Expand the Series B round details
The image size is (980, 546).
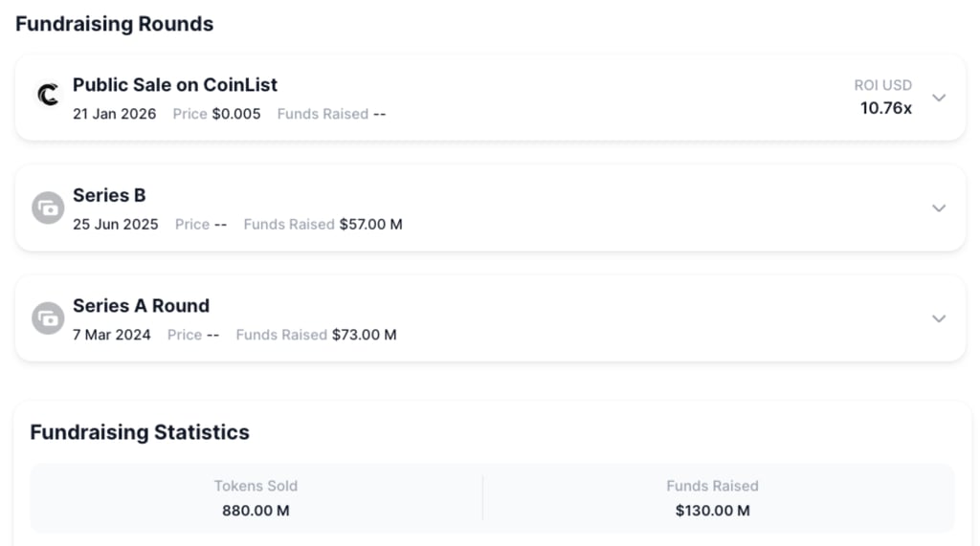(939, 208)
